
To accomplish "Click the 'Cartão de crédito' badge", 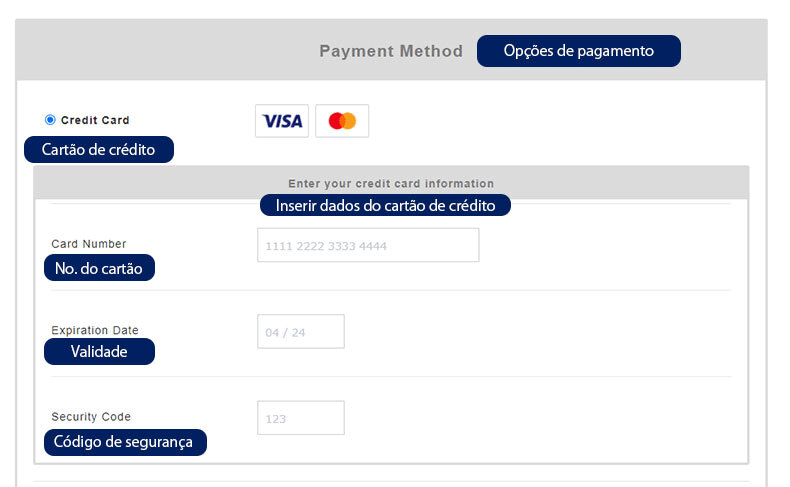I will pyautogui.click(x=99, y=150).
